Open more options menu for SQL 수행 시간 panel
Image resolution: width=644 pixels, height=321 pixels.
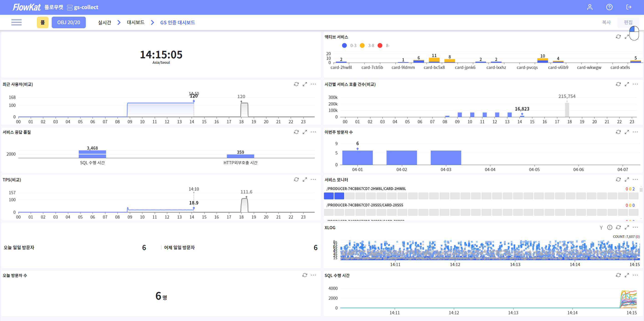point(635,275)
